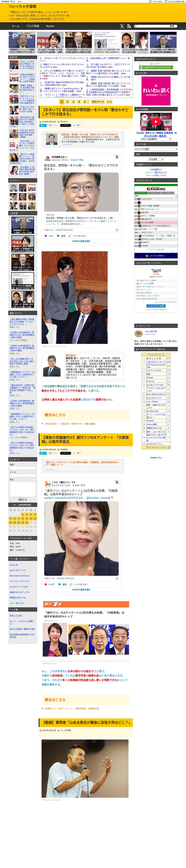This screenshot has width=186, height=868.
Task: Click the heart icon showing 5.3万 likes
Action: tap(46, 584)
